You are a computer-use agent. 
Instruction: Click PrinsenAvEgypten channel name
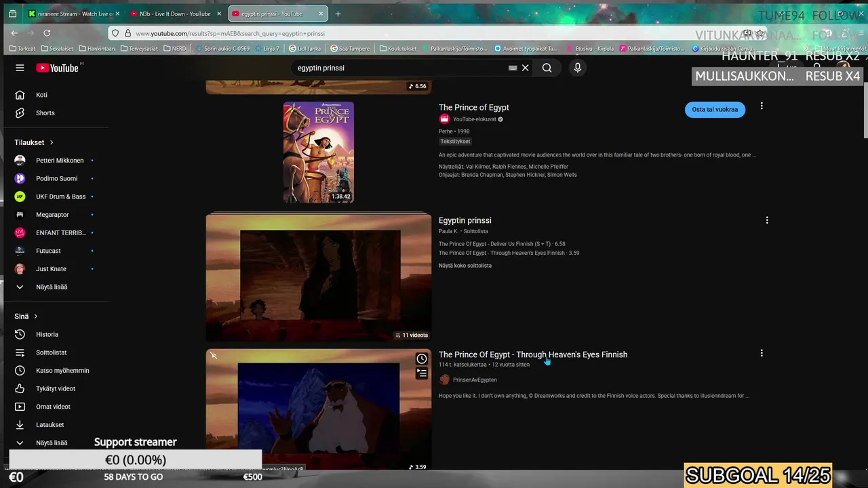pyautogui.click(x=475, y=380)
